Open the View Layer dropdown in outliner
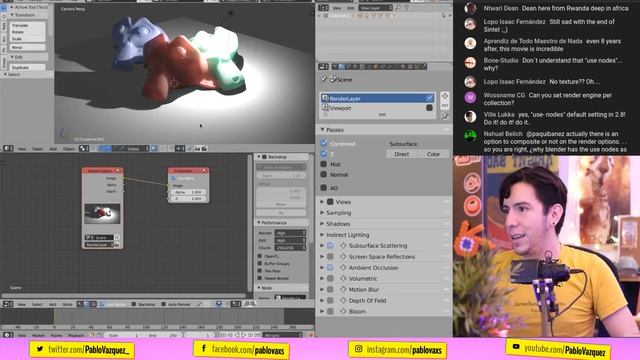The height and width of the screenshot is (360, 640). (376, 8)
